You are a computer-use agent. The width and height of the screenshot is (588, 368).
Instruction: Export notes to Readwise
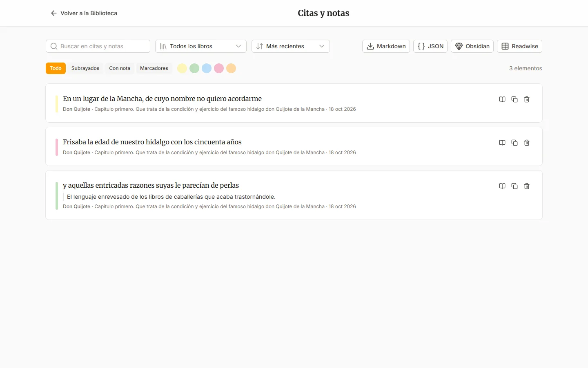click(x=519, y=46)
